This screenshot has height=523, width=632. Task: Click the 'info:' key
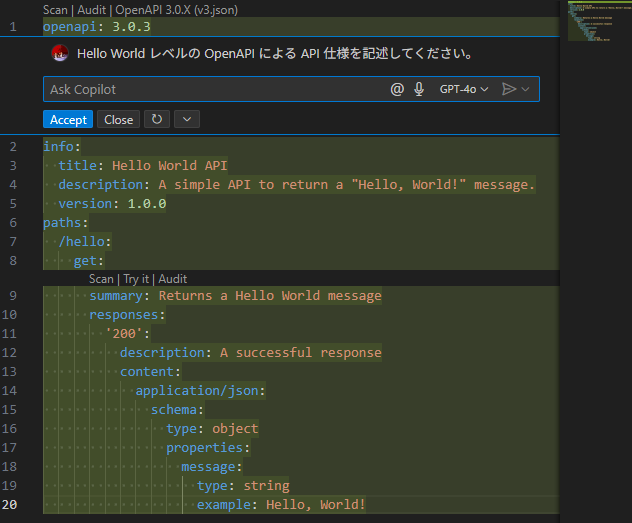(62, 146)
